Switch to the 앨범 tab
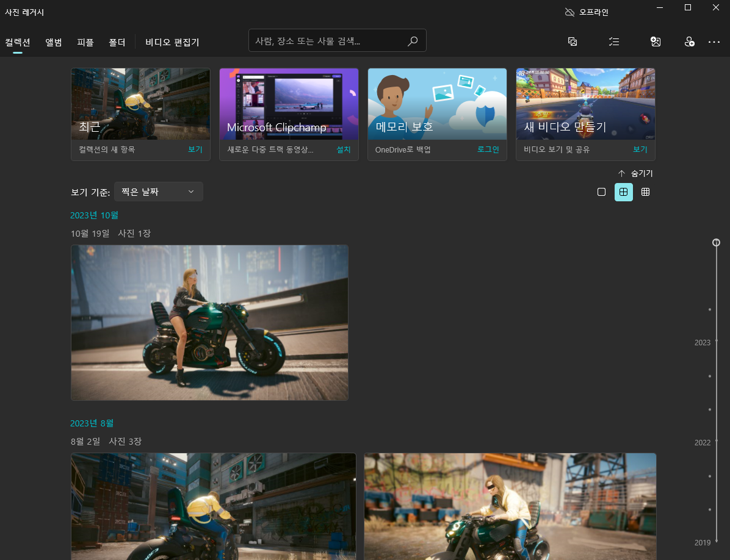The image size is (730, 560). coord(54,42)
